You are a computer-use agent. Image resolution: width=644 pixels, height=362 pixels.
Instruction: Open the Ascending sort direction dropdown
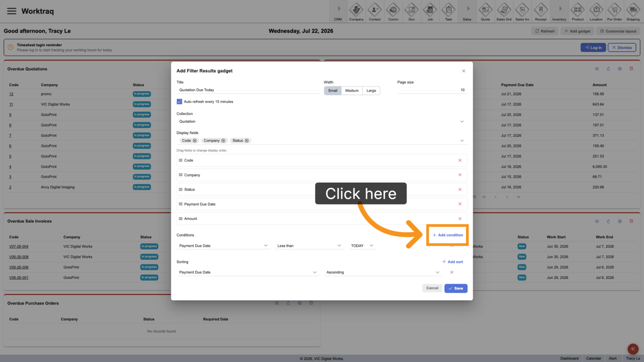pyautogui.click(x=383, y=272)
